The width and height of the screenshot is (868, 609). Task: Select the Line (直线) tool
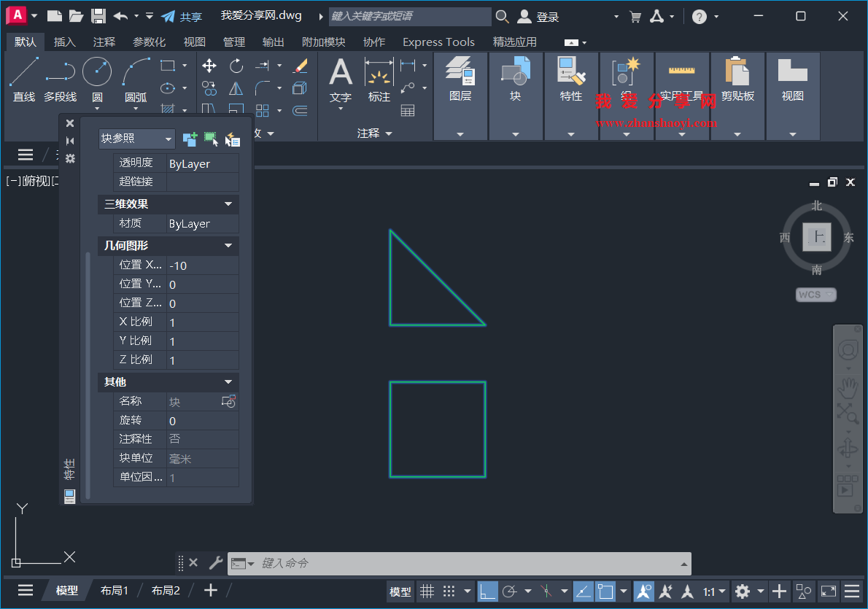24,80
